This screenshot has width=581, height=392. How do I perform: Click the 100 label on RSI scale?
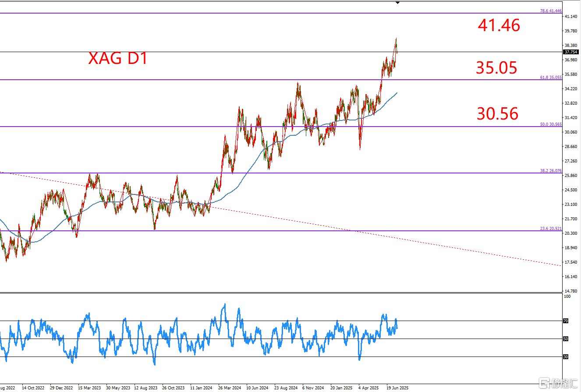[x=567, y=297]
